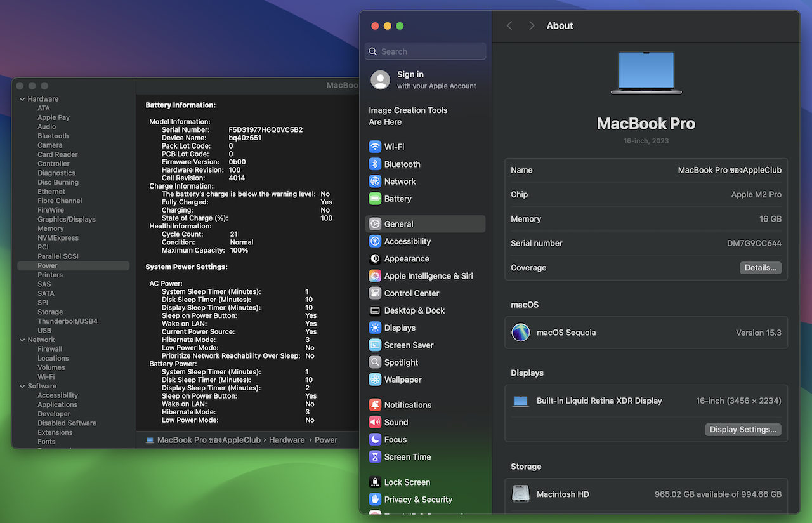Open the Displays icon in sidebar

point(375,328)
